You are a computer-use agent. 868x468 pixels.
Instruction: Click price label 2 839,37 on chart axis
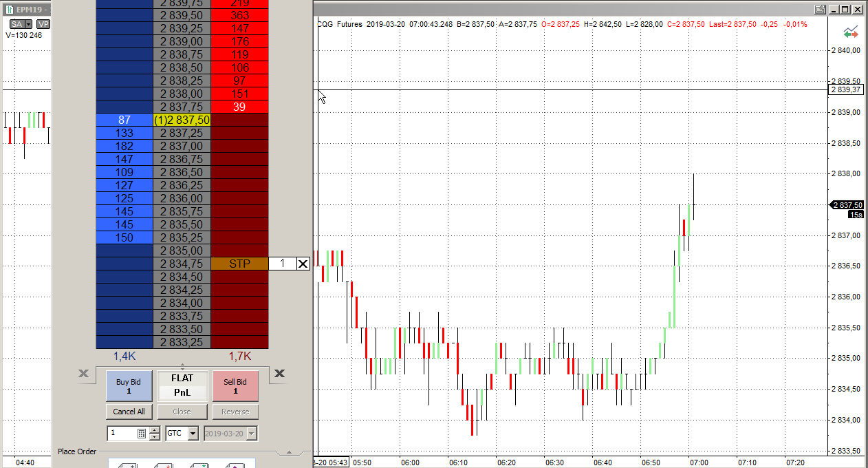pos(846,89)
